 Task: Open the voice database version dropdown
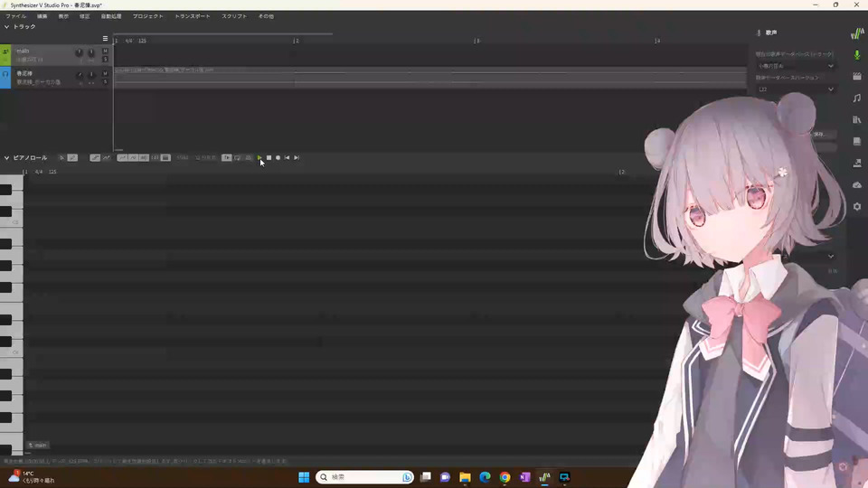click(x=796, y=89)
